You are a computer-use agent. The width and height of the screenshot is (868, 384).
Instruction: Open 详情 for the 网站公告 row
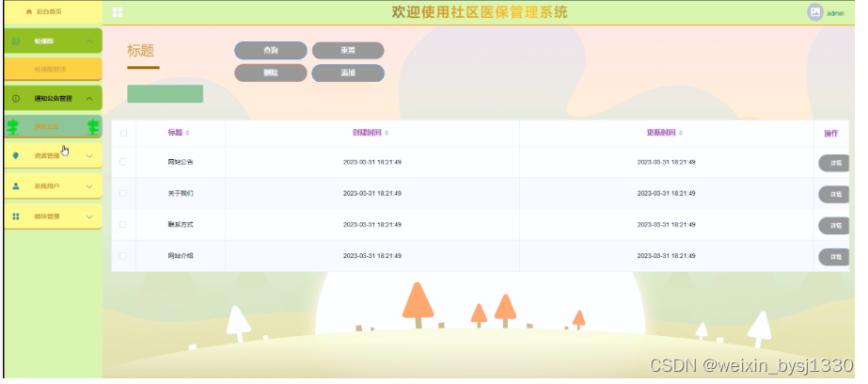pos(834,163)
